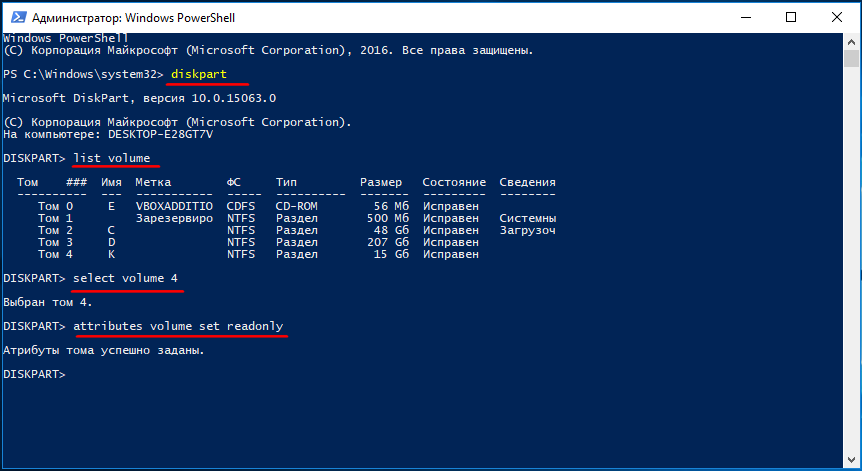Click the copyright line mentioning 2016

coord(268,51)
